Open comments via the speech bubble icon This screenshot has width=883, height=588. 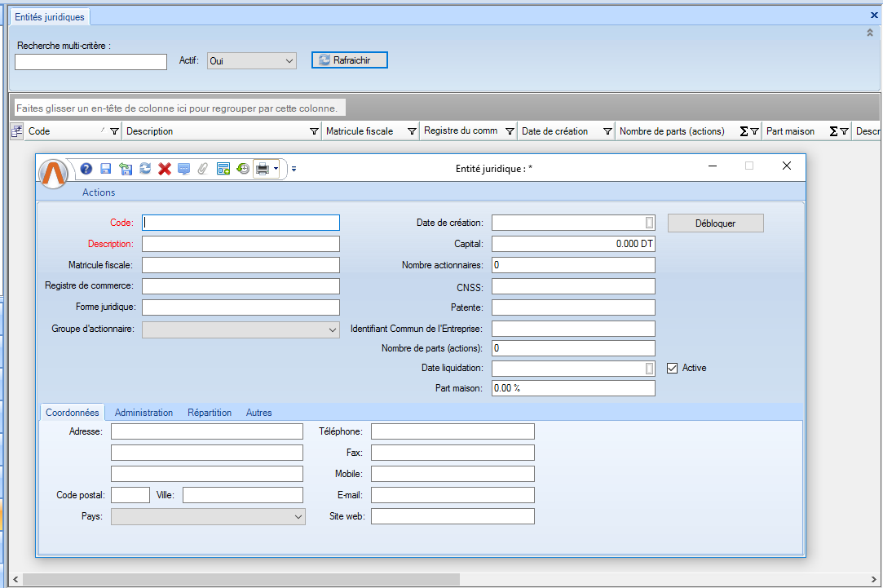point(183,169)
